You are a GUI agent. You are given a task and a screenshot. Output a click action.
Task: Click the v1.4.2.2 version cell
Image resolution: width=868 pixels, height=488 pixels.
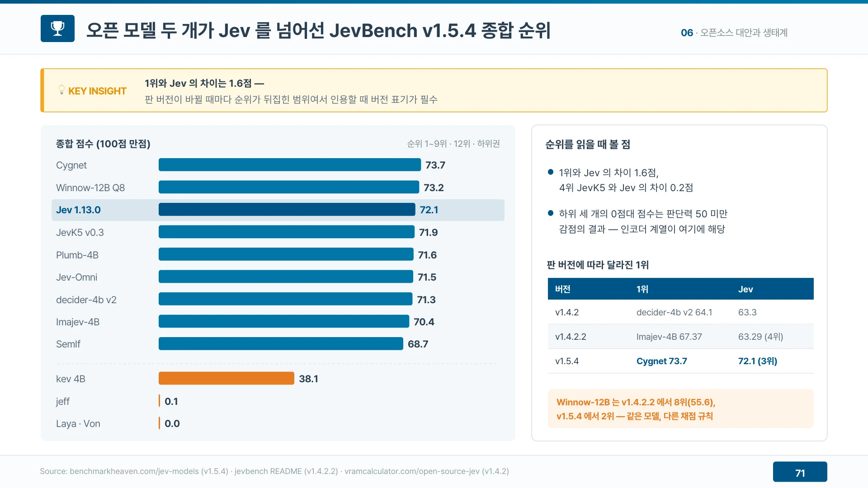pyautogui.click(x=571, y=337)
